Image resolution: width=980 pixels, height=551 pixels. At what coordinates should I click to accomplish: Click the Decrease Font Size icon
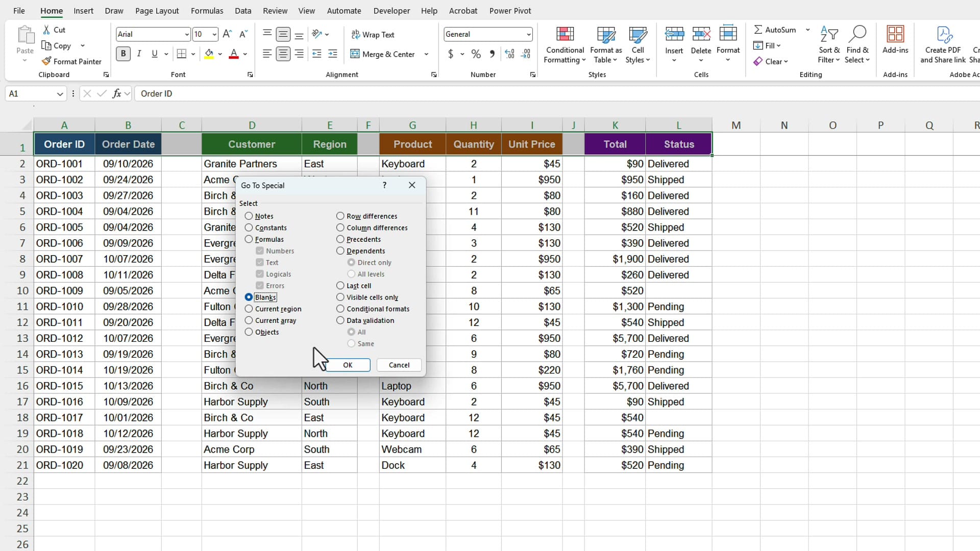point(243,34)
